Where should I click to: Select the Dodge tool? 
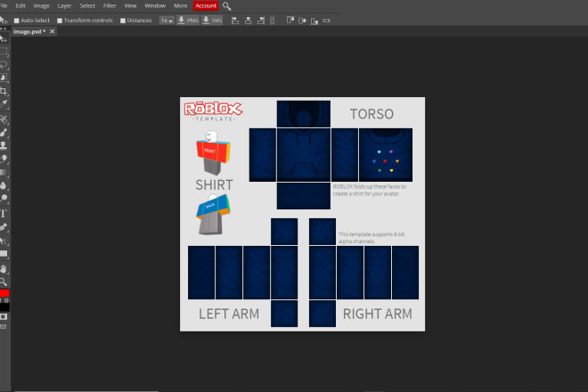point(4,198)
